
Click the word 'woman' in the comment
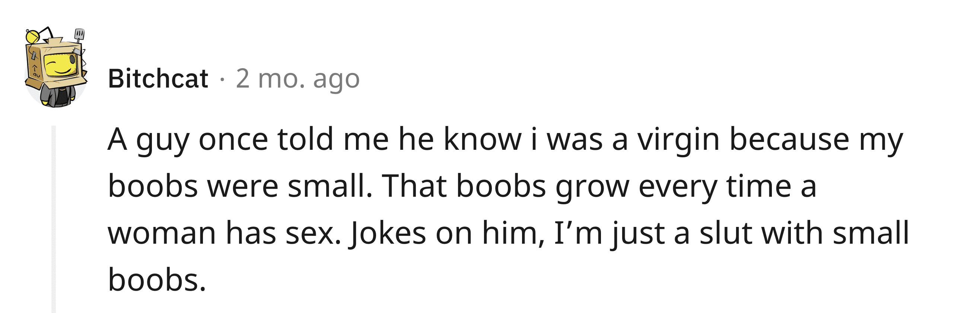162,234
